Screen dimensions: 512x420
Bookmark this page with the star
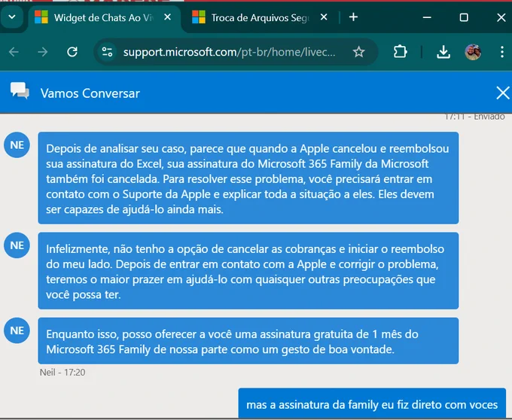[x=358, y=52]
